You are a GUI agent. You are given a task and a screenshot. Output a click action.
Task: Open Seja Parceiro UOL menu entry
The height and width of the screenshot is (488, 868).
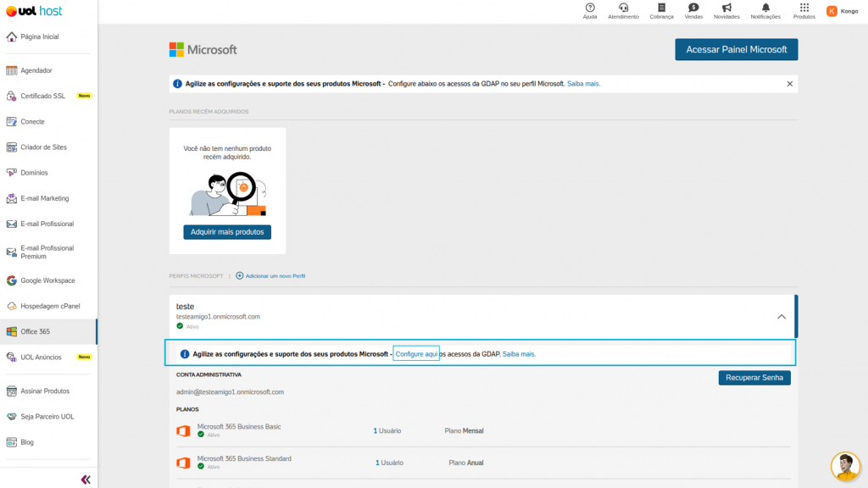pyautogui.click(x=48, y=417)
